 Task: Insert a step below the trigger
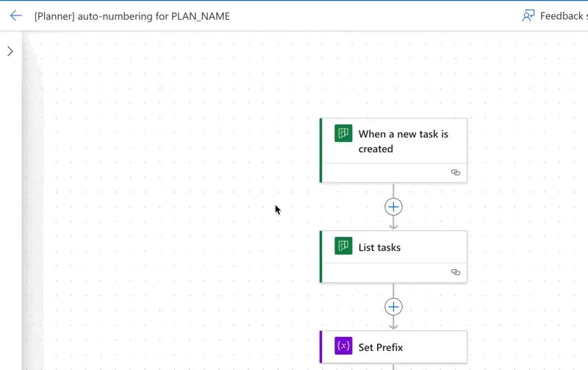pos(393,207)
